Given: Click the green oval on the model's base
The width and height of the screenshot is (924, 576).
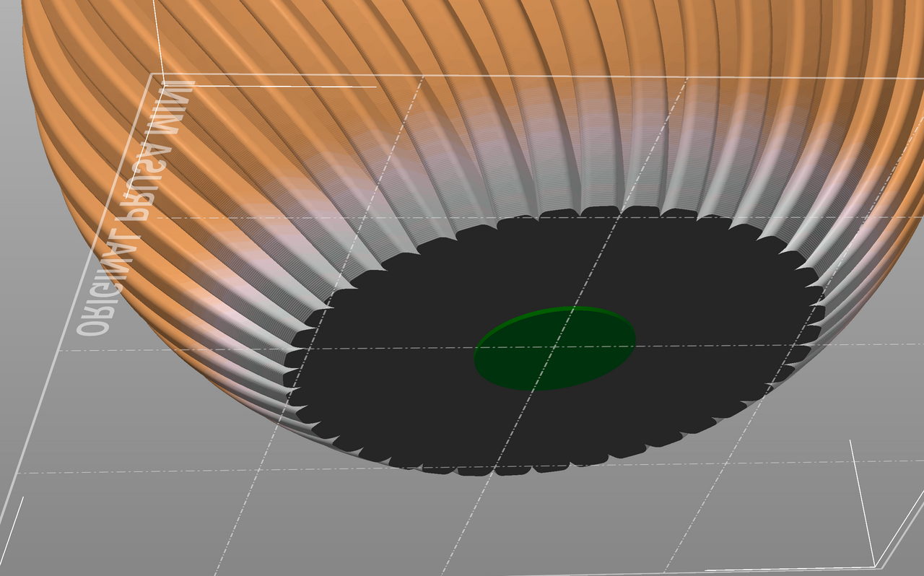Looking at the screenshot, I should pos(554,348).
